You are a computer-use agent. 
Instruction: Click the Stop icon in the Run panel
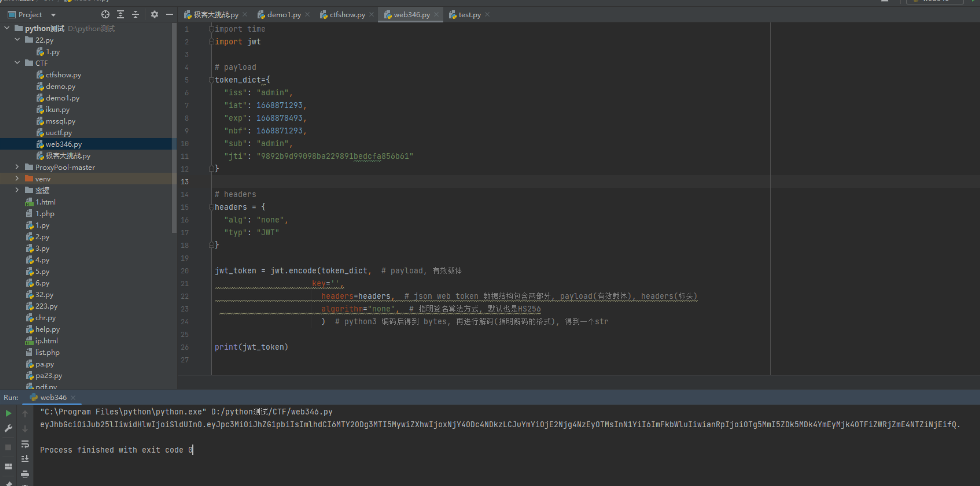coord(8,447)
